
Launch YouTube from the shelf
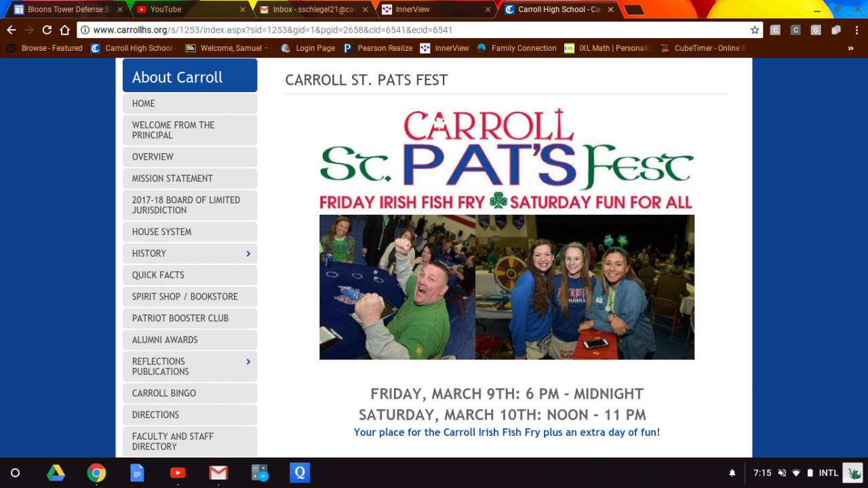point(178,472)
